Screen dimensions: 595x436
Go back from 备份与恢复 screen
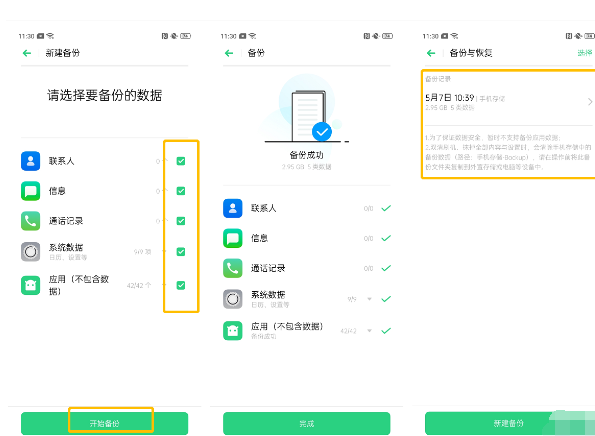[431, 53]
